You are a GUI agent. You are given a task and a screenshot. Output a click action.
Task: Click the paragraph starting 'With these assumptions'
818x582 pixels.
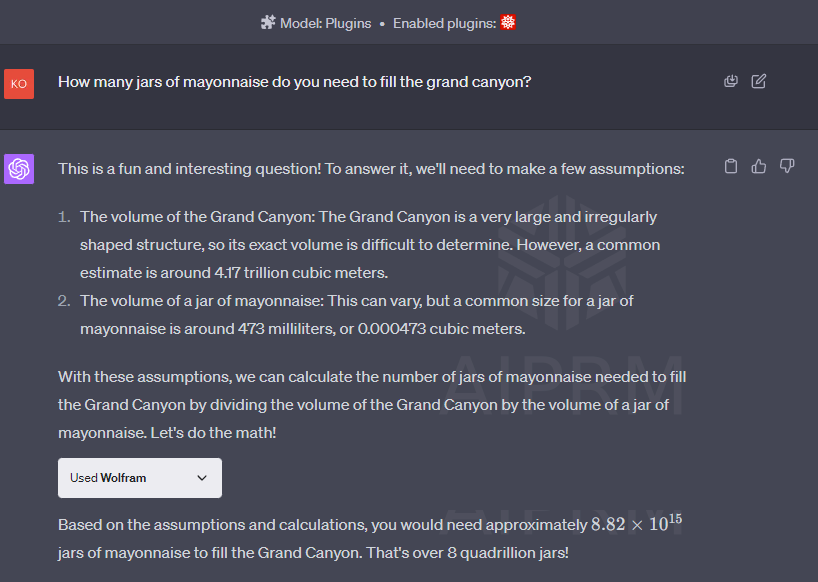point(371,405)
